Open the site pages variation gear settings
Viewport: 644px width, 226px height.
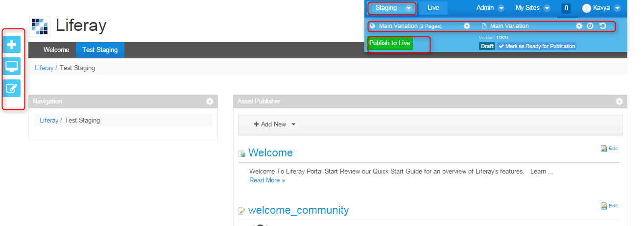[x=467, y=26]
